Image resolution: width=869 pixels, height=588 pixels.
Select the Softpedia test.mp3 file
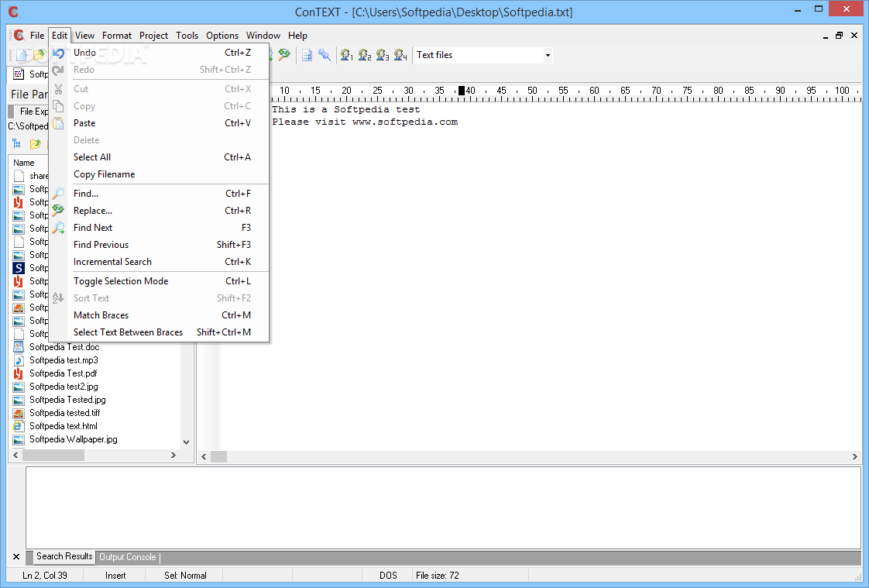click(64, 360)
